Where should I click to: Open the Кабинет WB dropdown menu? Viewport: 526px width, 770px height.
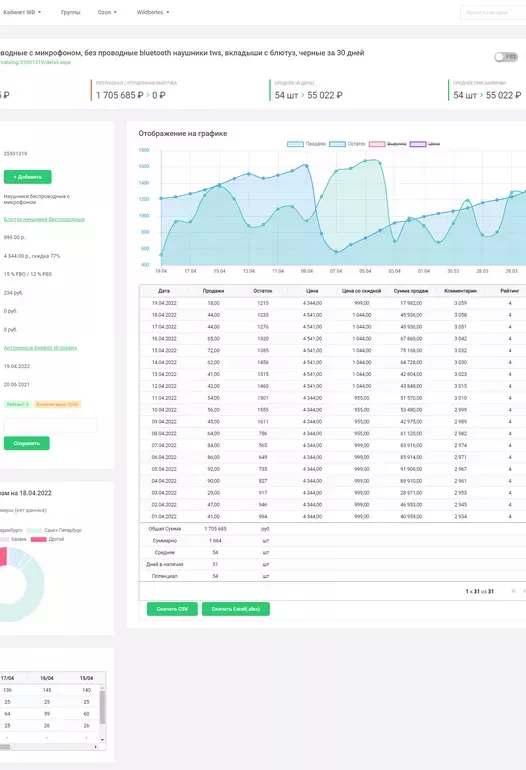pos(22,12)
